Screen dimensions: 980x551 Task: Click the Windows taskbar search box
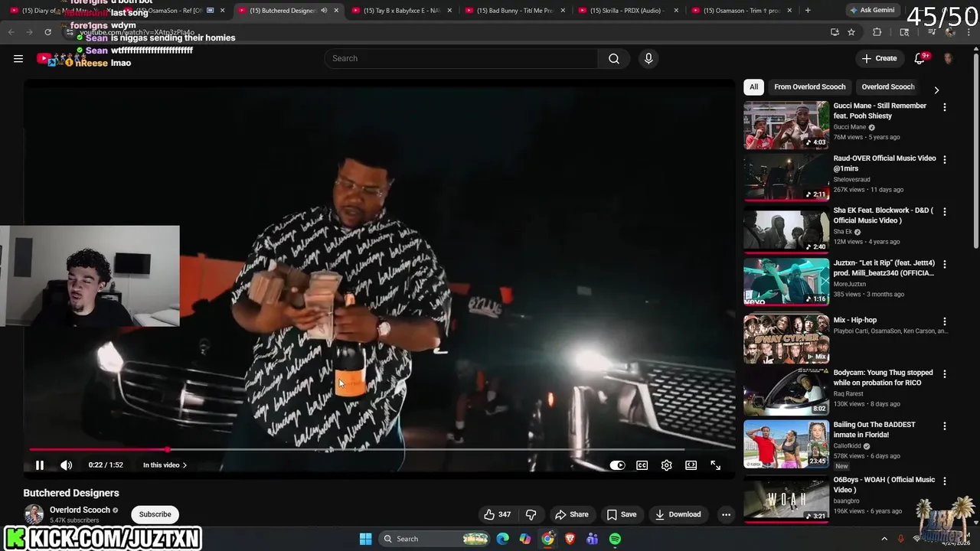coord(434,539)
